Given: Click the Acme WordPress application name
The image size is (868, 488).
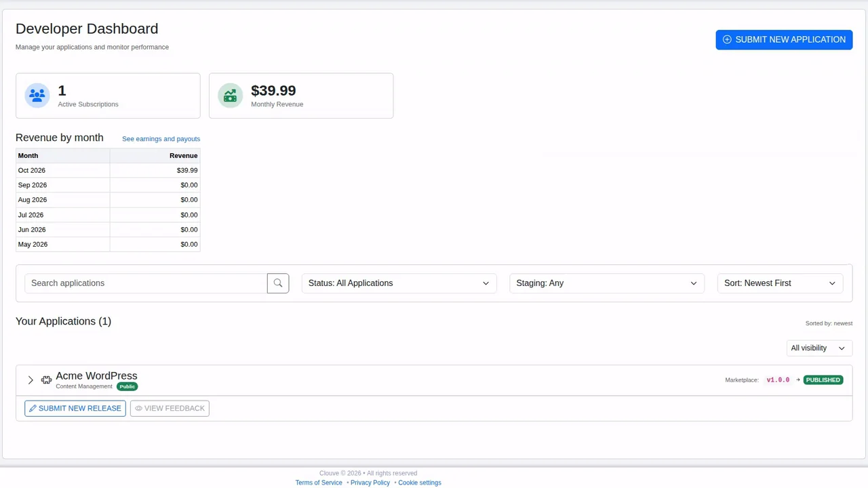Looking at the screenshot, I should click(x=96, y=375).
